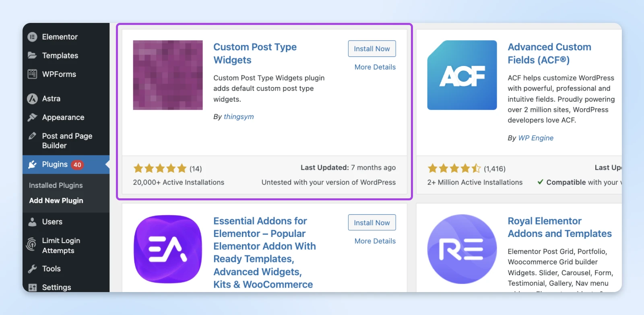This screenshot has width=644, height=315.
Task: Install Essential Addons for Elementor plugin
Action: click(x=372, y=222)
